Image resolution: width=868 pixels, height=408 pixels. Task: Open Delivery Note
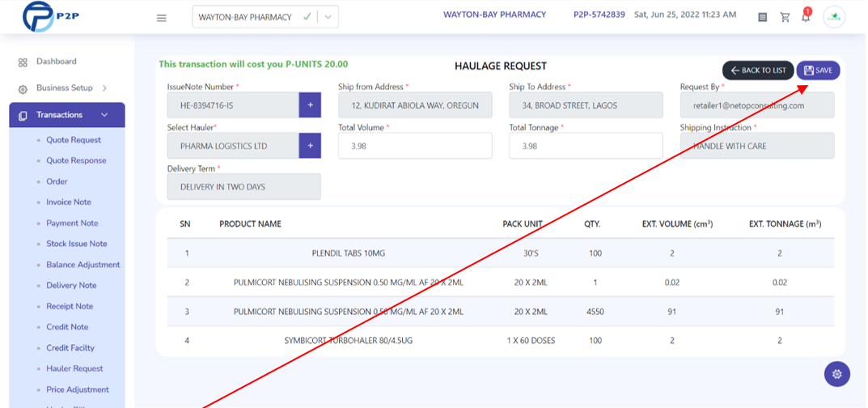tap(71, 285)
